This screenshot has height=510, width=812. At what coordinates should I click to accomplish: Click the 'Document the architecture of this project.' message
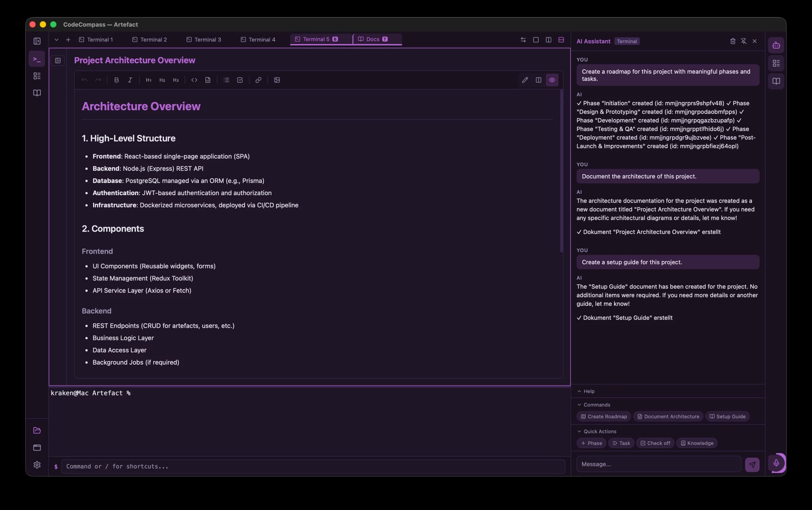(668, 177)
